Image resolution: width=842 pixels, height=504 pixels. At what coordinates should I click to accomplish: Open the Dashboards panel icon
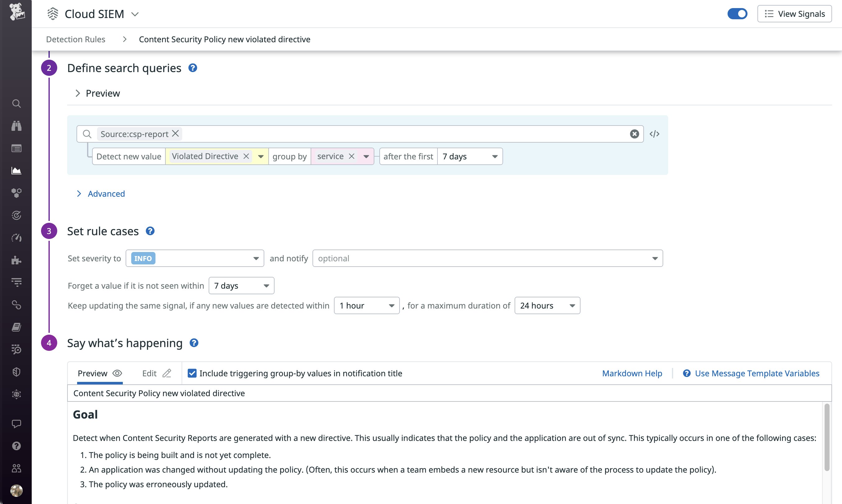[x=16, y=149]
